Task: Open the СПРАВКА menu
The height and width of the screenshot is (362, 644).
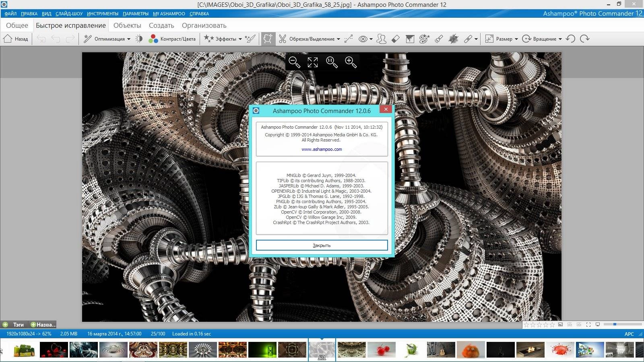Action: (199, 14)
